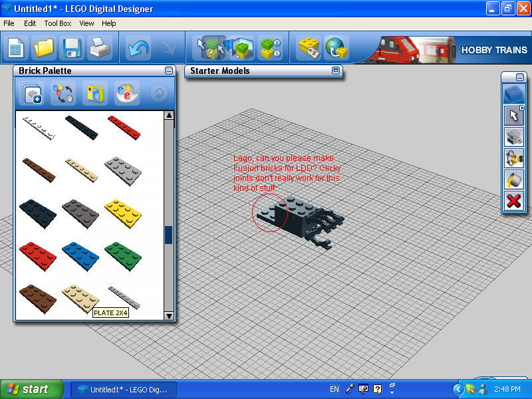Pick the yellow 2x4 plate
This screenshot has width=532, height=399.
click(123, 213)
